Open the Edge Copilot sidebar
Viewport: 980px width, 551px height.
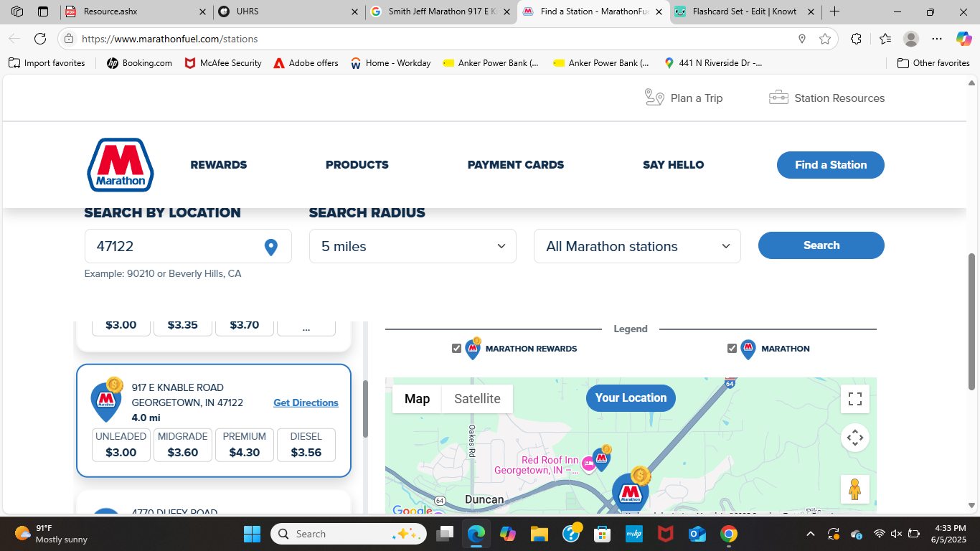click(964, 39)
